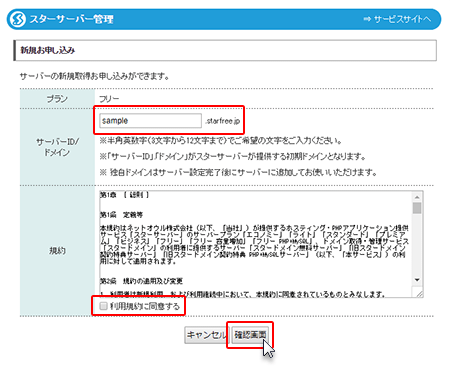Image resolution: width=450 pixels, height=370 pixels.
Task: Click the terms scrollbar down arrow
Action: [417, 280]
